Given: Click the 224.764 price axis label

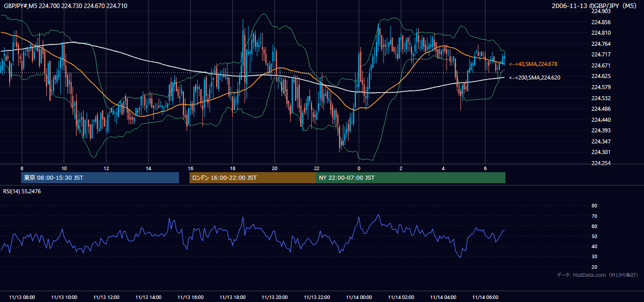Looking at the screenshot, I should click(601, 44).
